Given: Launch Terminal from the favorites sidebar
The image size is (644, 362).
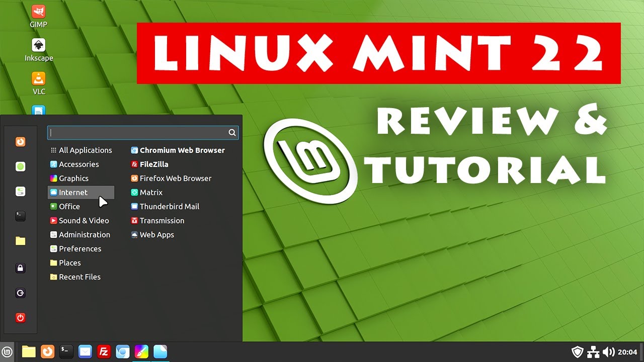Looking at the screenshot, I should [x=20, y=216].
